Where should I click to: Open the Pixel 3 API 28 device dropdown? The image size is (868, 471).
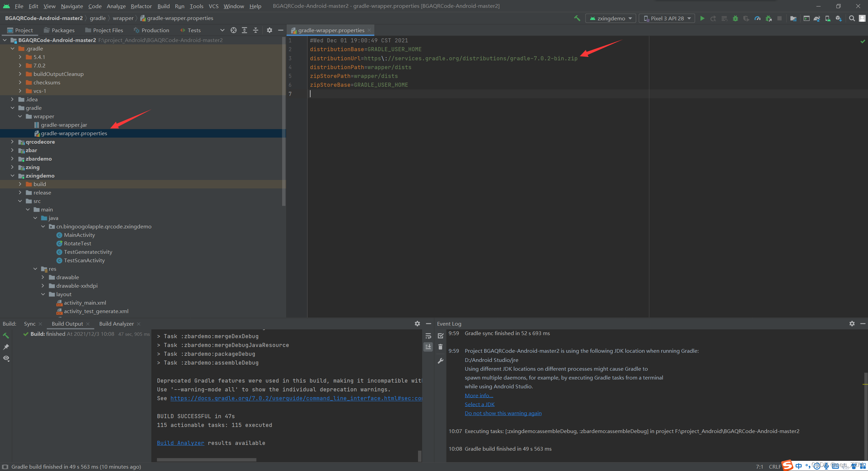click(x=667, y=18)
